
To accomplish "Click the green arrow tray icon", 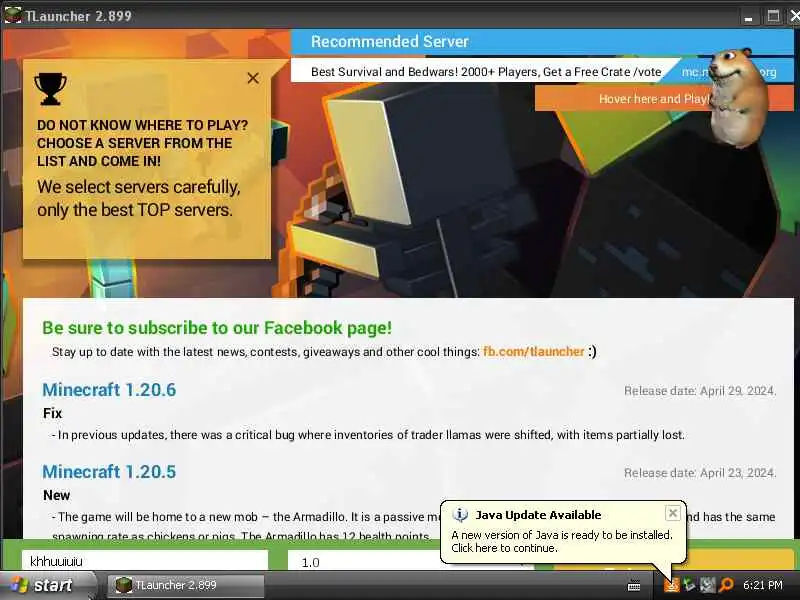I will click(689, 585).
